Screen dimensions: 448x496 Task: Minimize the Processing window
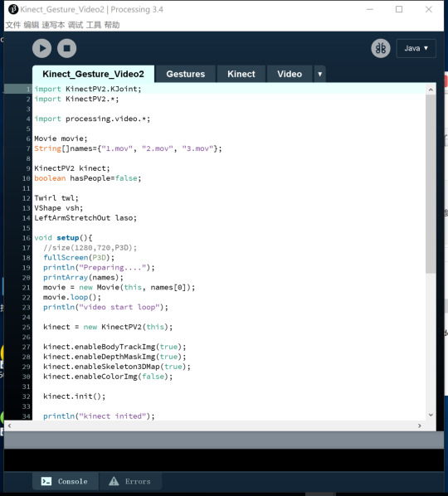[370, 9]
